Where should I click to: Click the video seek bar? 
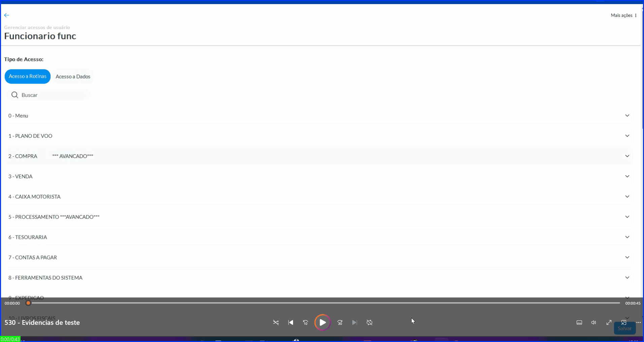point(324,303)
